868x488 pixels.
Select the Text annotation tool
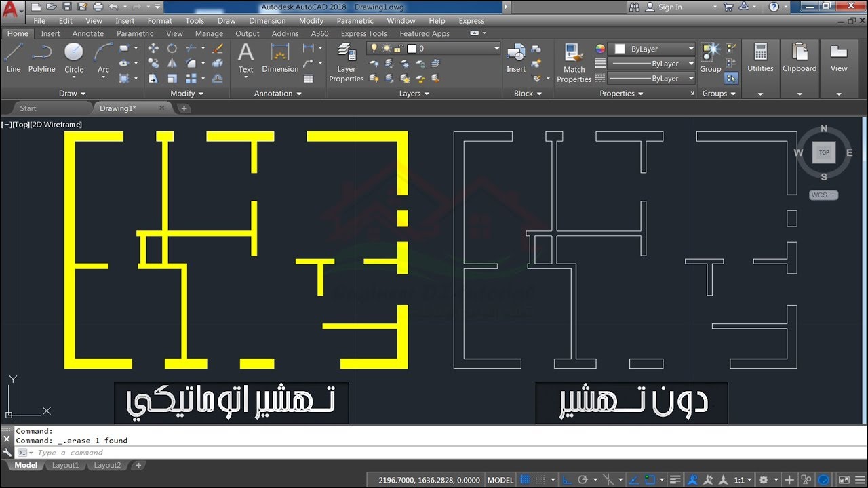point(245,58)
